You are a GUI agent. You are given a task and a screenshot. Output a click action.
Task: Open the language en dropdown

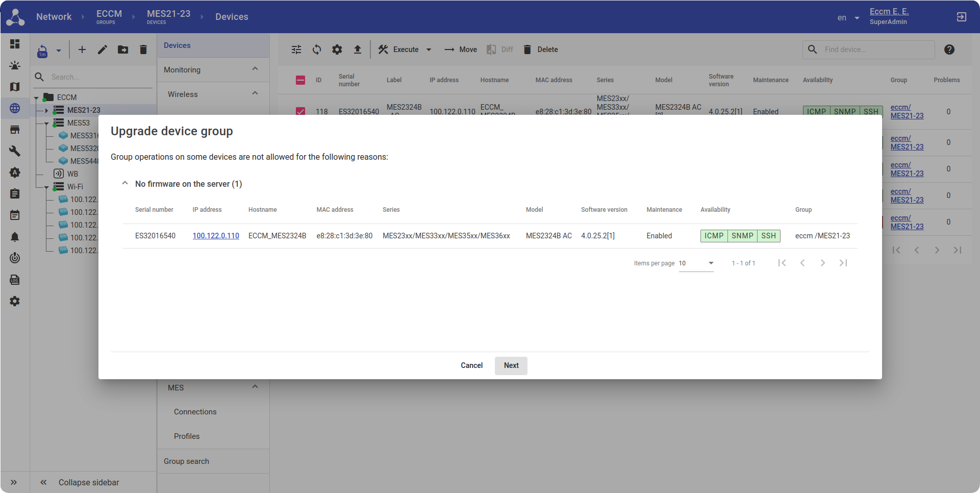click(848, 18)
